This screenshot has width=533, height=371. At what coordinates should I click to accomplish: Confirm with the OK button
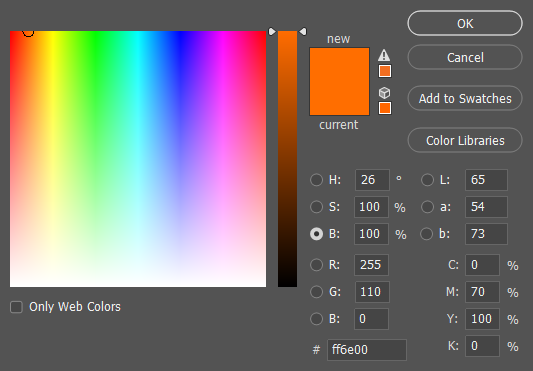(465, 23)
